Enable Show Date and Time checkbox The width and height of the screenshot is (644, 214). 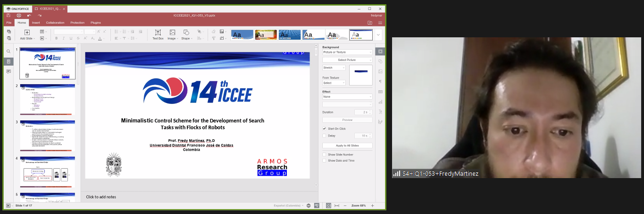pos(324,161)
